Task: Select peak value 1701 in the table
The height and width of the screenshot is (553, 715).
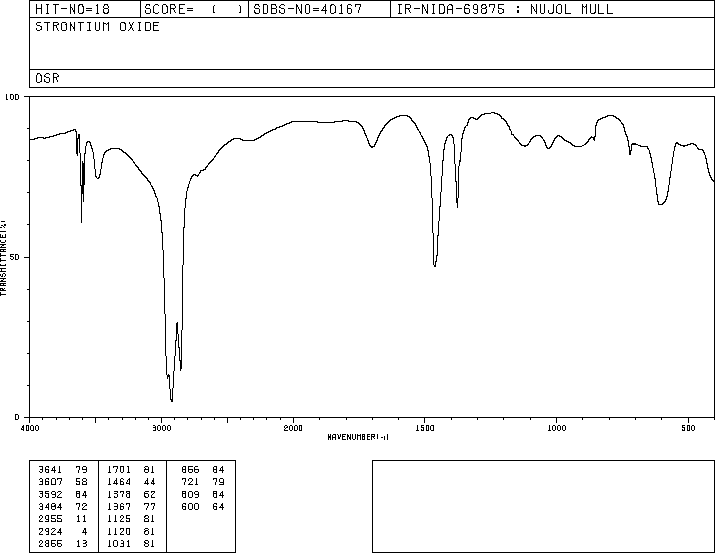Action: coord(119,470)
